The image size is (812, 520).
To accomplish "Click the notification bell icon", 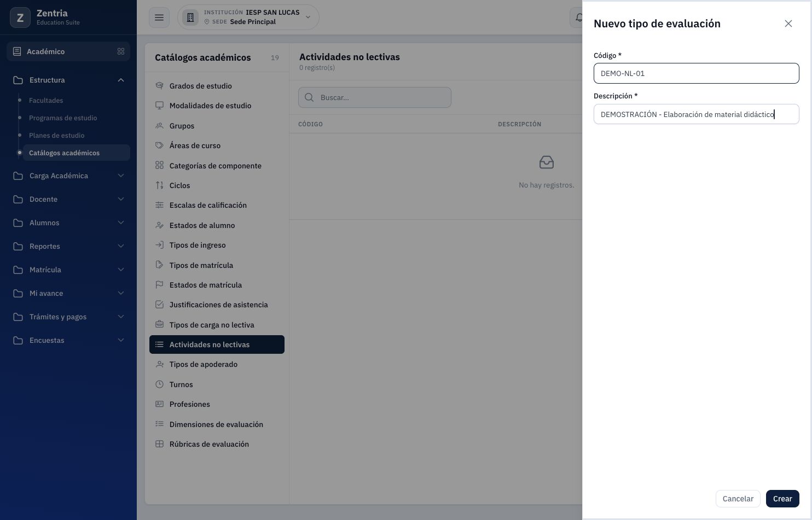I will click(x=579, y=17).
